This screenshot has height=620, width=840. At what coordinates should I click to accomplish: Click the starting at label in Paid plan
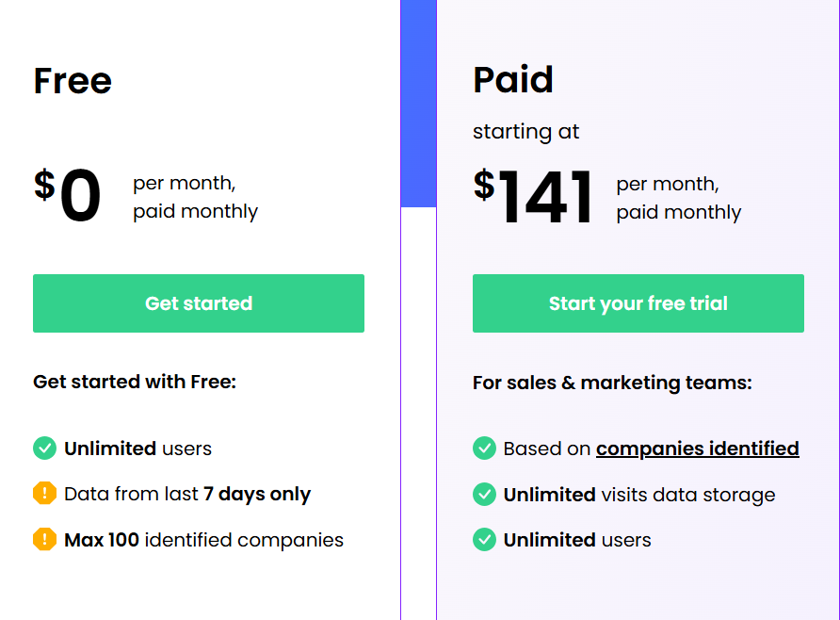[525, 132]
